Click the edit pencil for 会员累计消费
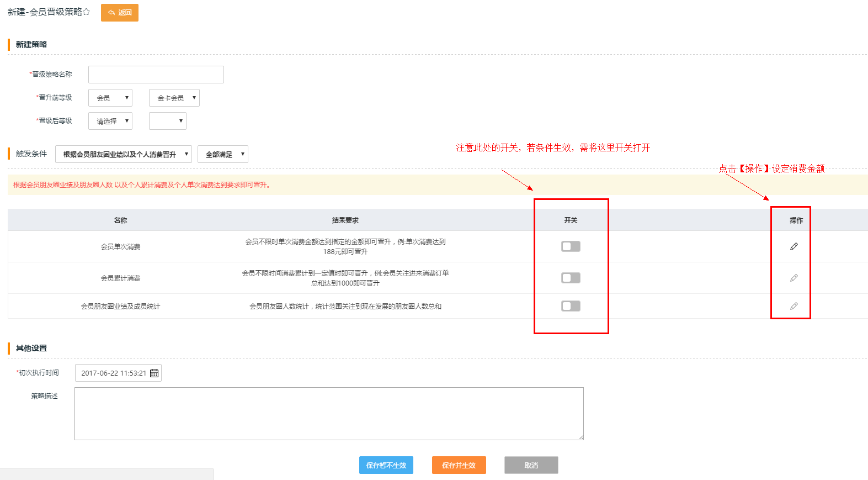 click(794, 278)
